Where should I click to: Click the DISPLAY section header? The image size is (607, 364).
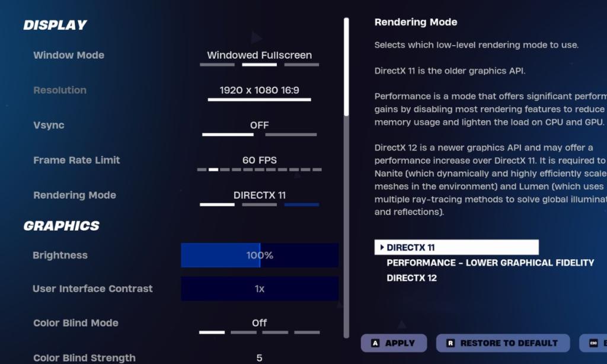click(x=55, y=25)
